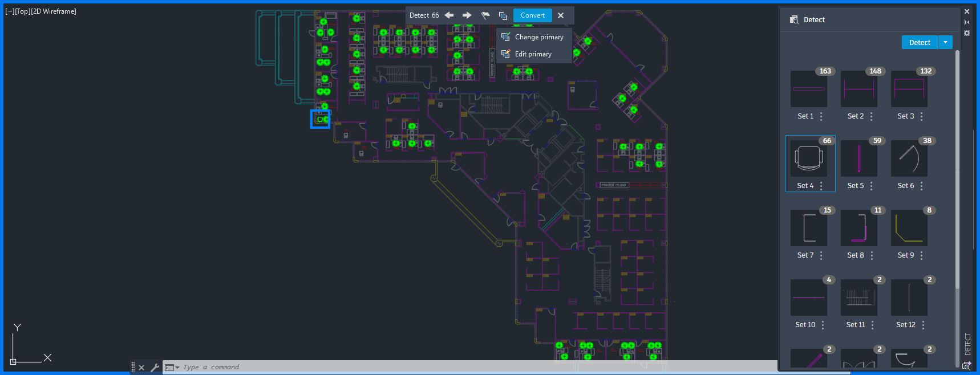Open Detect palette properties gear icon
This screenshot has height=375, width=980.
[x=967, y=33]
